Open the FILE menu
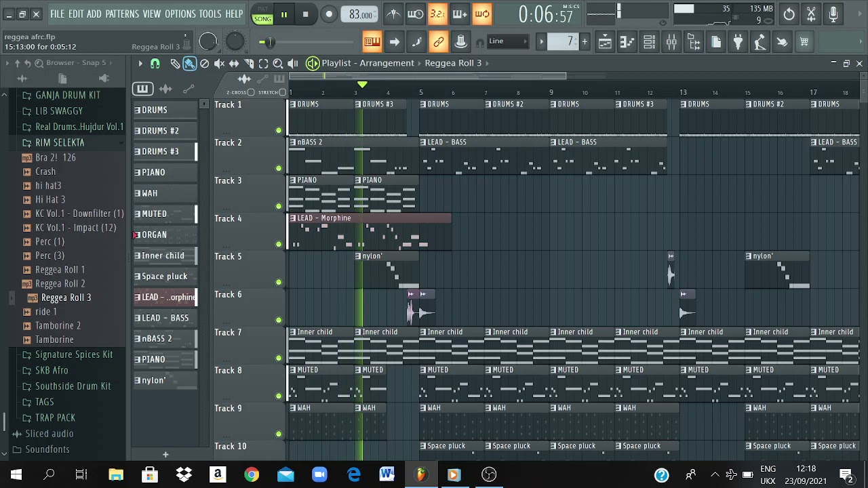The image size is (868, 488). pyautogui.click(x=58, y=14)
